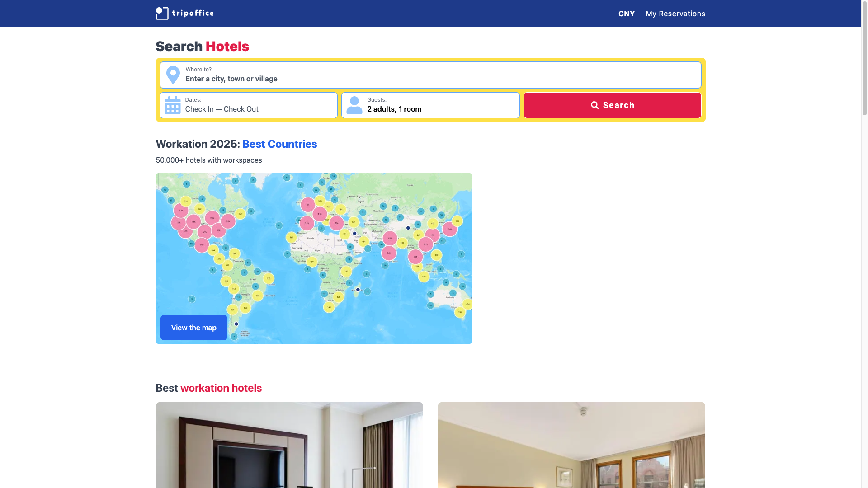
Task: Click the magnifier icon on the Search button
Action: click(x=595, y=105)
